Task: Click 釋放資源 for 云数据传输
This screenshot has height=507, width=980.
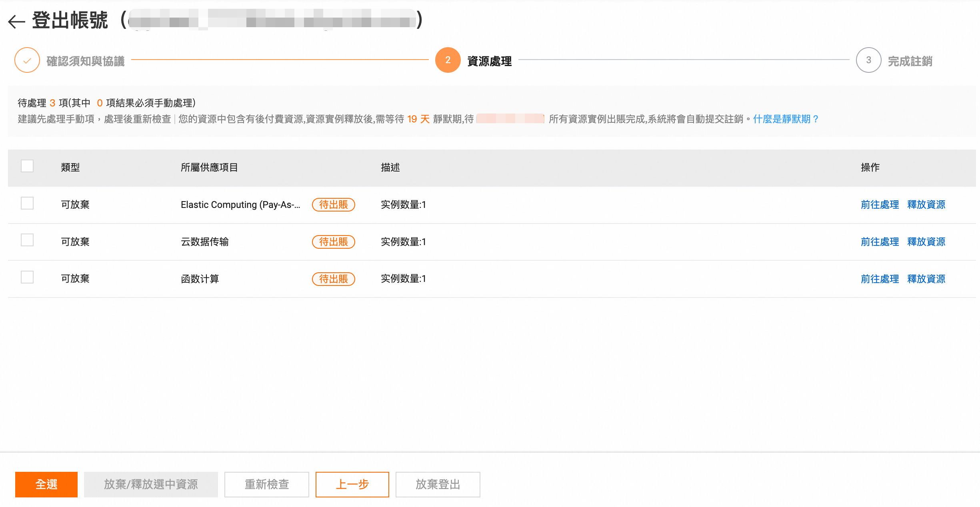Action: (926, 242)
